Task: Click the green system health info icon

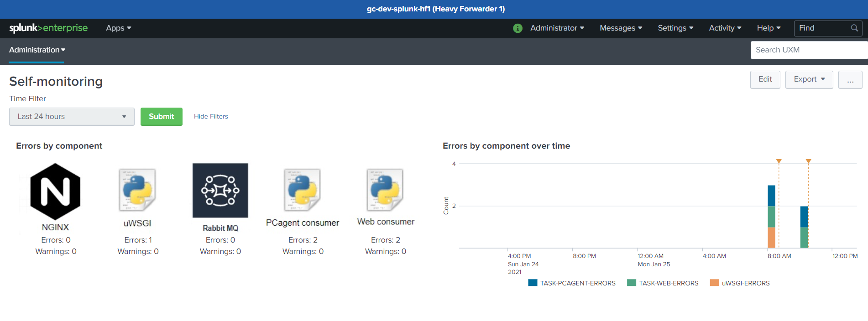Action: tap(518, 28)
